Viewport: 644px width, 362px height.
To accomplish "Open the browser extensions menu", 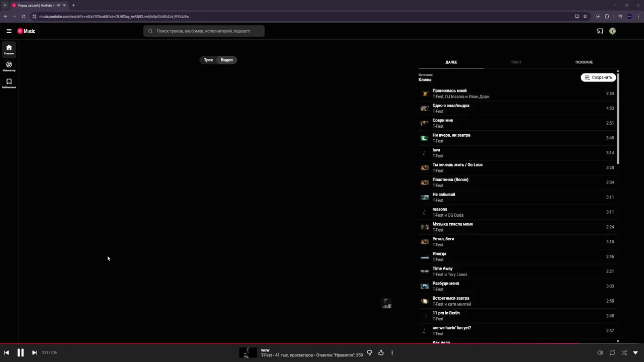I will pyautogui.click(x=607, y=16).
